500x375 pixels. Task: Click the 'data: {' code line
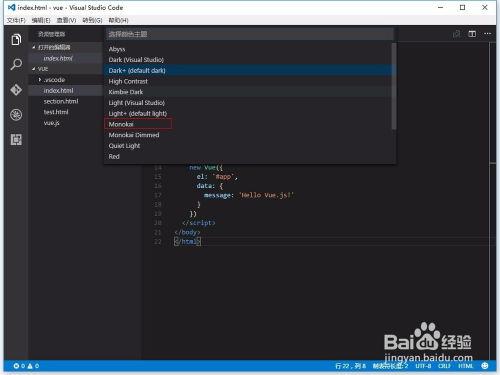coord(210,186)
